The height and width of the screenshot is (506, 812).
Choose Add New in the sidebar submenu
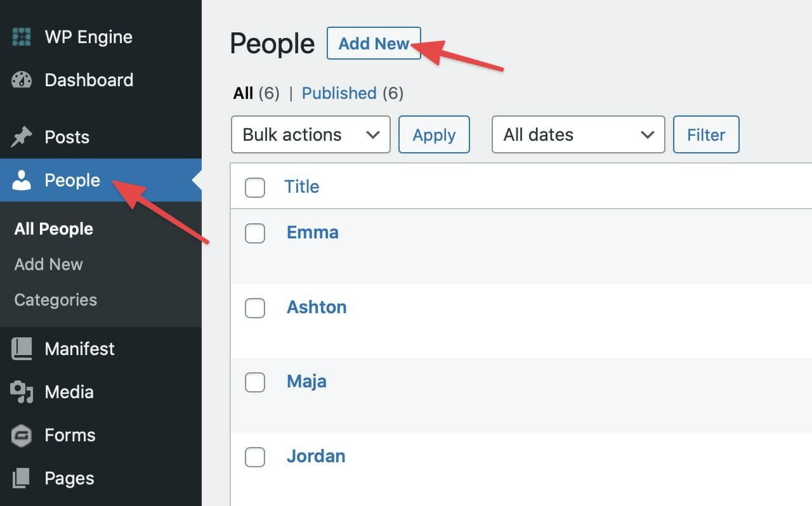[x=49, y=264]
